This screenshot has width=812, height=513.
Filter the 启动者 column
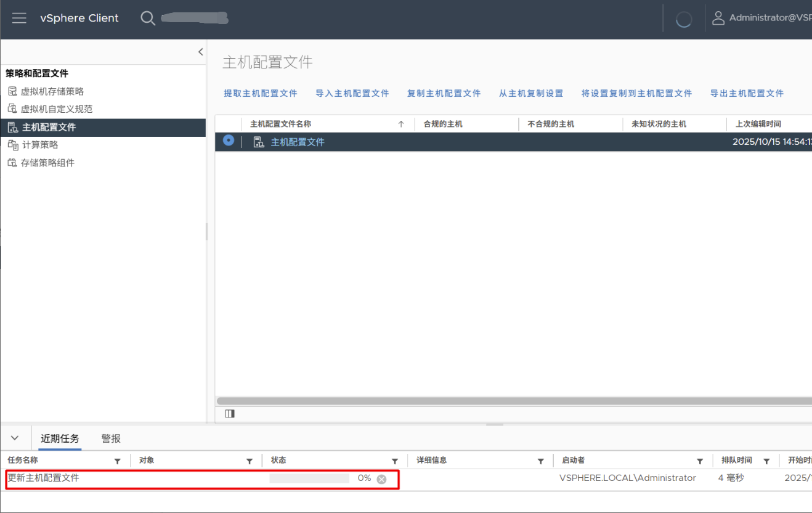click(700, 461)
